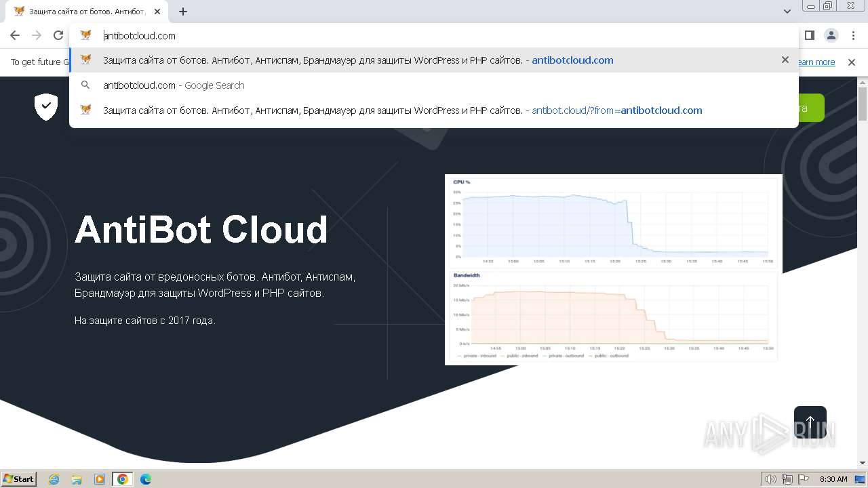Remove the first antibotcloud.com suggestion
868x488 pixels.
coord(785,60)
